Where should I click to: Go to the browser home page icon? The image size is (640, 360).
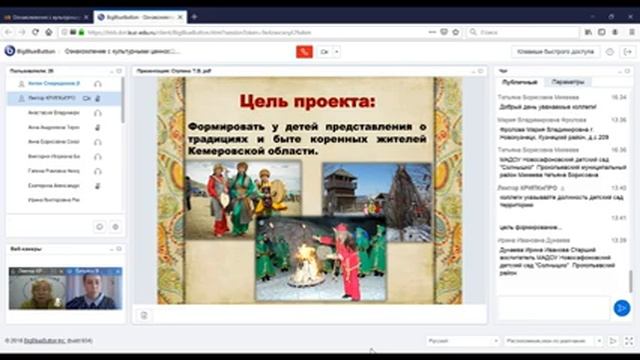pos(49,32)
